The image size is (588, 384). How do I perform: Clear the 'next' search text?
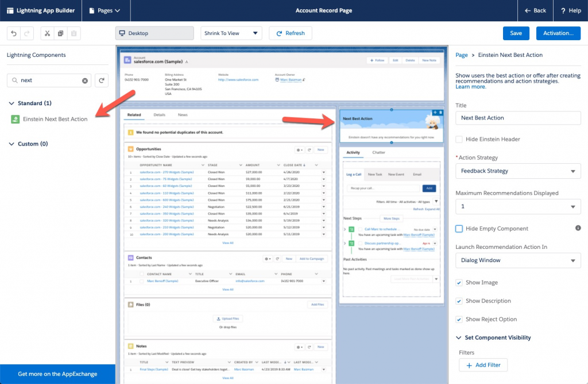tap(85, 80)
